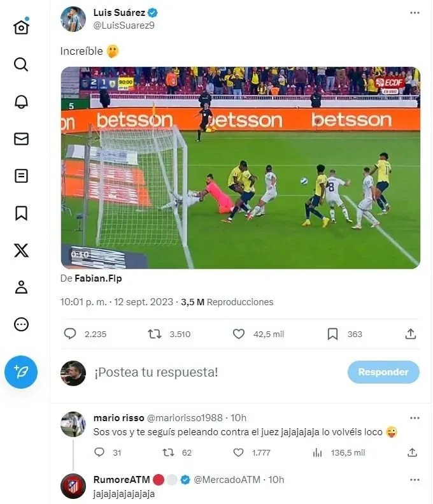Open Notifications bell icon
Image resolution: width=433 pixels, height=504 pixels.
[x=21, y=102]
